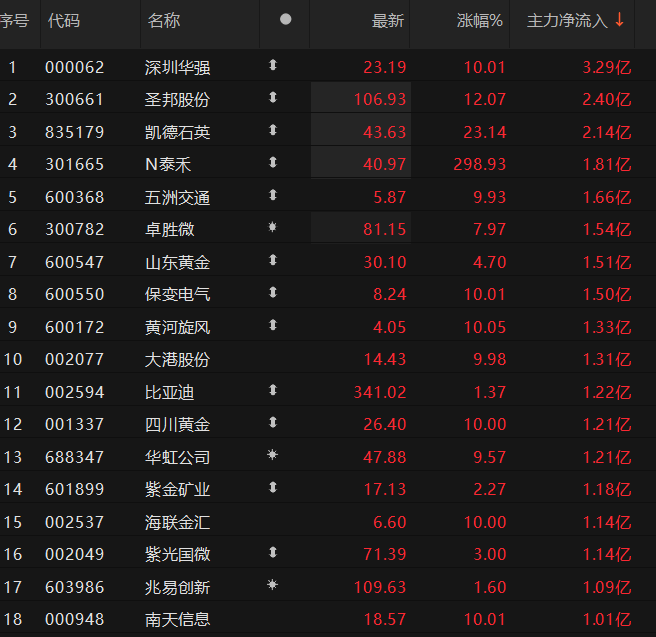Select stock name 四川黄金
The image size is (656, 637).
pos(177,425)
